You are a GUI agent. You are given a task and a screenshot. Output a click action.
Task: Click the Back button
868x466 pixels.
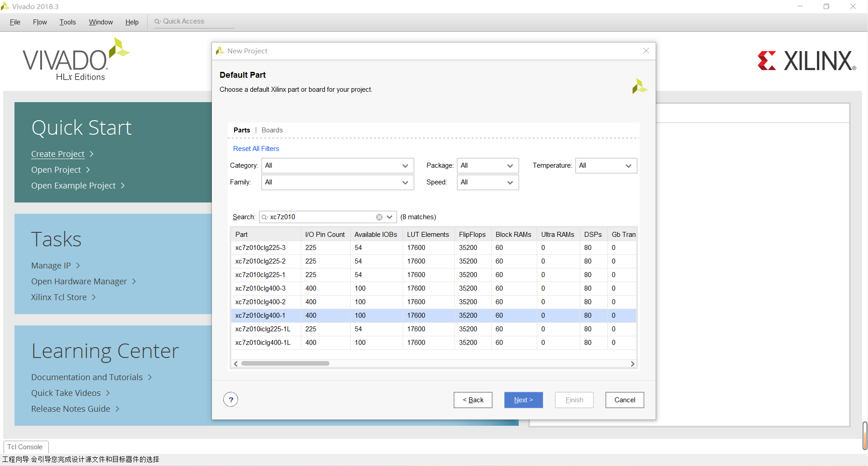(473, 400)
